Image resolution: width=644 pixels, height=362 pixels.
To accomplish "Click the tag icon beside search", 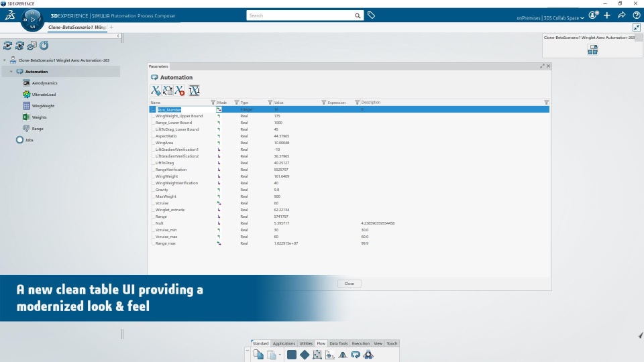I will tap(371, 15).
